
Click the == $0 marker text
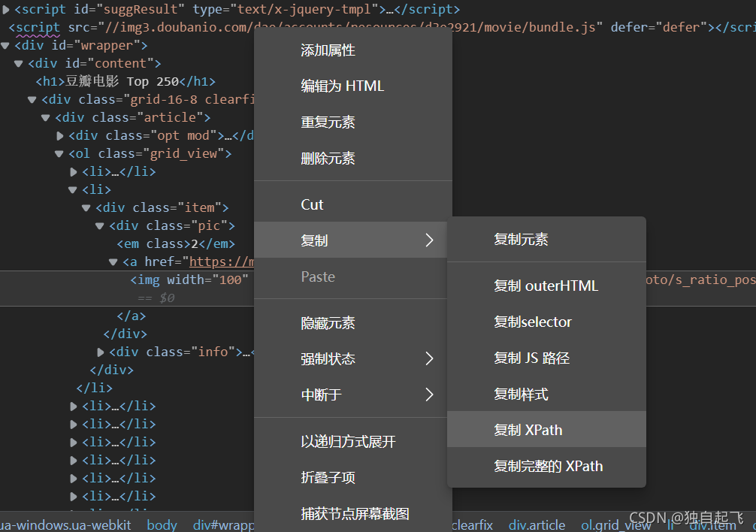[x=156, y=298]
